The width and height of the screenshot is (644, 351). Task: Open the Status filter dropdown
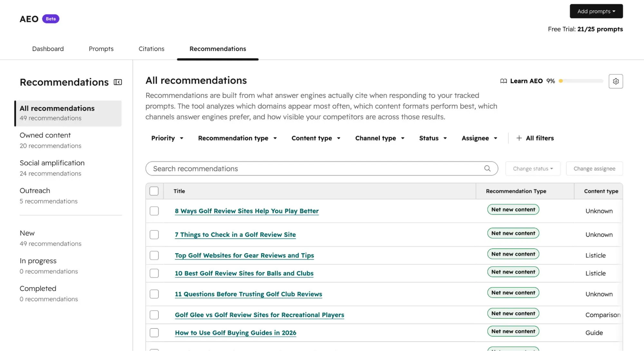[x=433, y=138]
